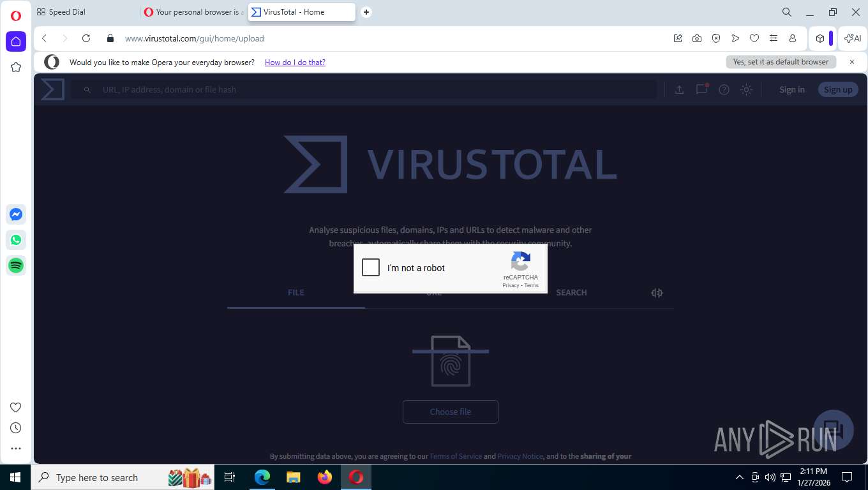Open the volume speaker tray icon

coord(770,477)
